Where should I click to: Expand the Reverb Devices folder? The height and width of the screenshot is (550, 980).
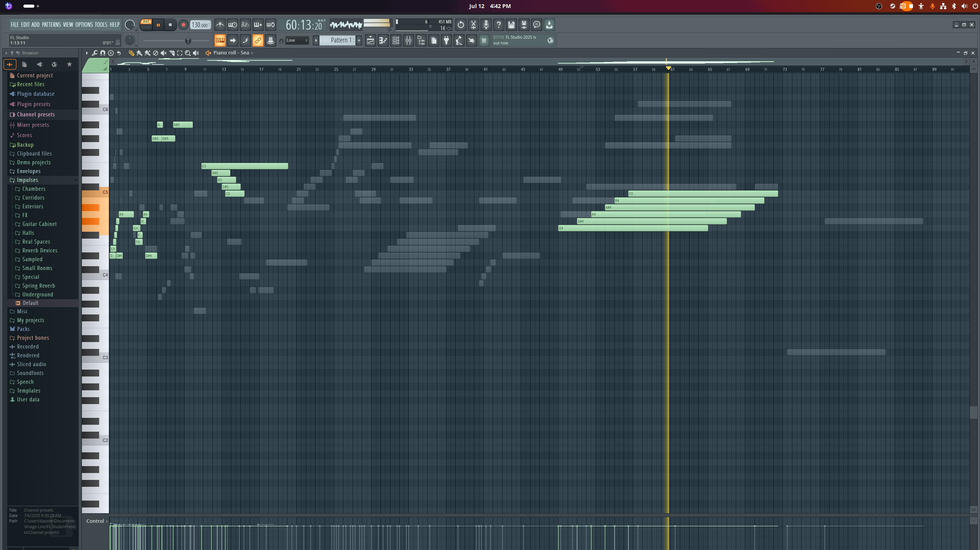[40, 250]
